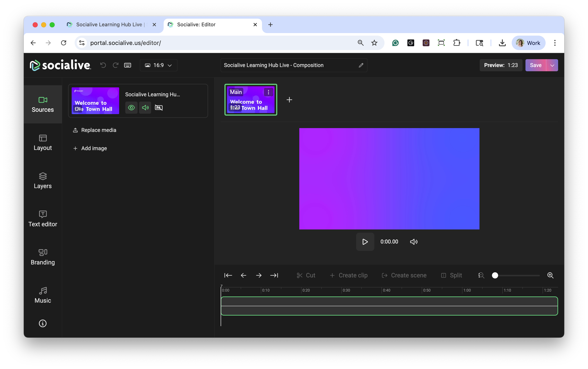
Task: Jump to timeline end arrow
Action: 274,275
